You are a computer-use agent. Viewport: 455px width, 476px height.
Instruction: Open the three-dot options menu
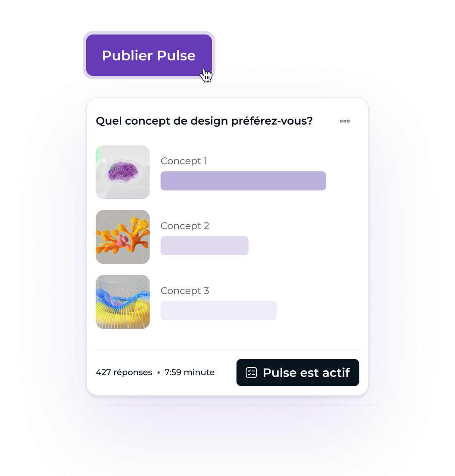pyautogui.click(x=345, y=121)
